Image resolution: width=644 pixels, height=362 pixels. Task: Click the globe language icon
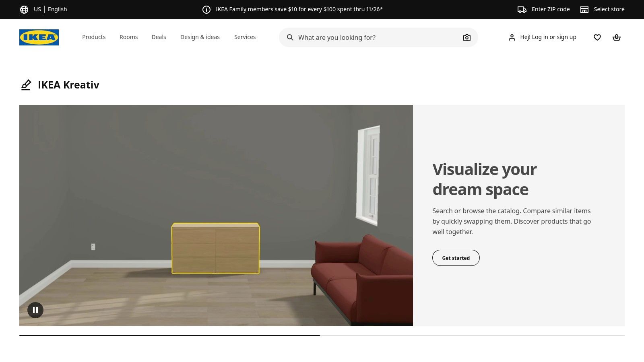[24, 9]
